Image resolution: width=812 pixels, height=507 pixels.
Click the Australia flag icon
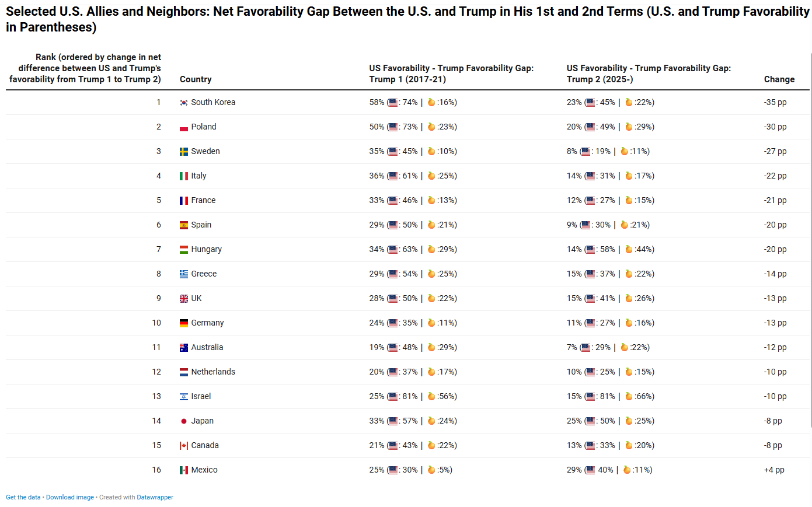pos(184,348)
